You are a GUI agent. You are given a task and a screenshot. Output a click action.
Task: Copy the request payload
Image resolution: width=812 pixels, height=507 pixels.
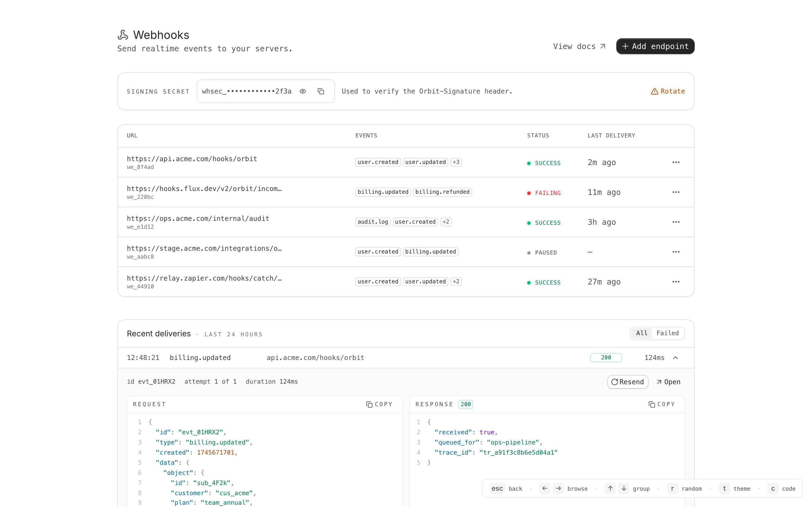tap(379, 404)
